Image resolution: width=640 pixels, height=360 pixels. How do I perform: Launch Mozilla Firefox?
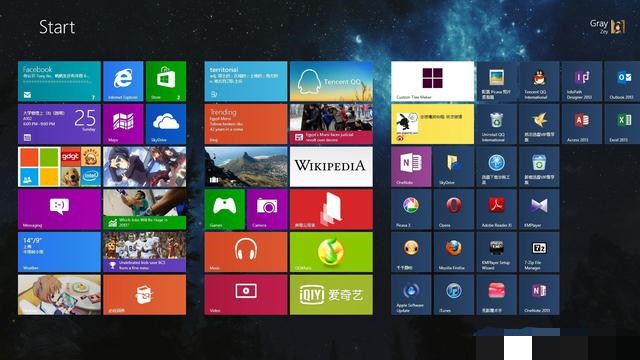pos(453,252)
